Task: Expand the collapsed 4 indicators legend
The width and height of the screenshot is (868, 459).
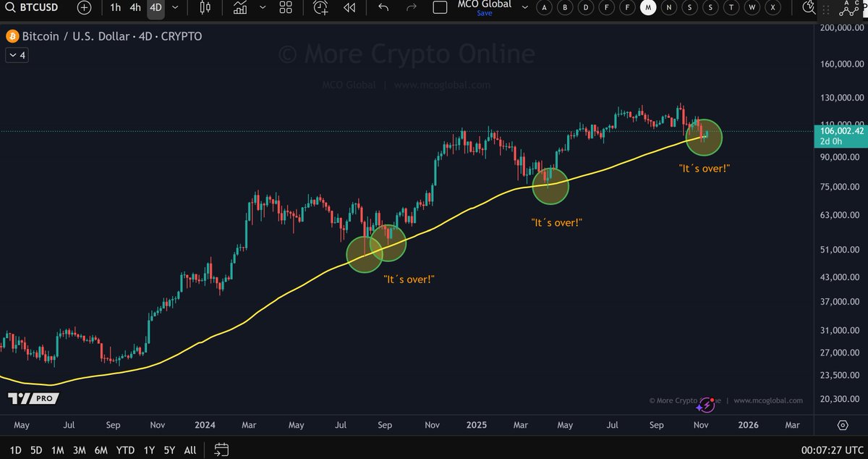Action: coord(16,55)
